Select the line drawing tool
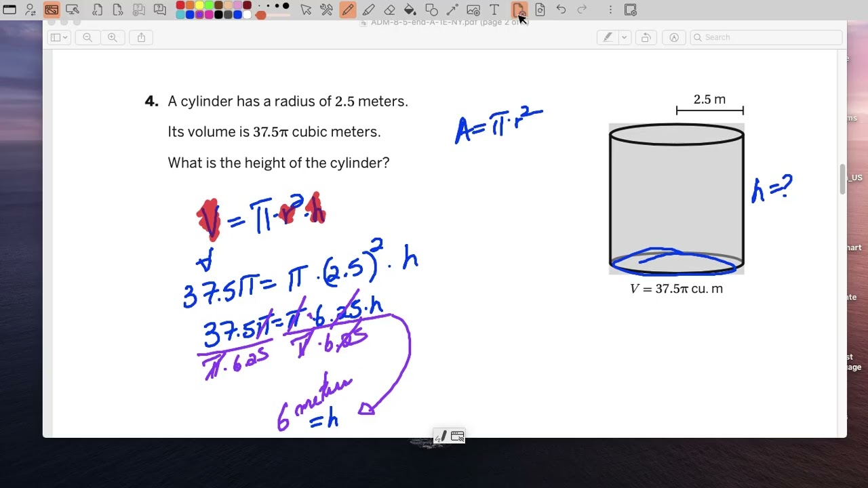The image size is (868, 488). click(452, 9)
